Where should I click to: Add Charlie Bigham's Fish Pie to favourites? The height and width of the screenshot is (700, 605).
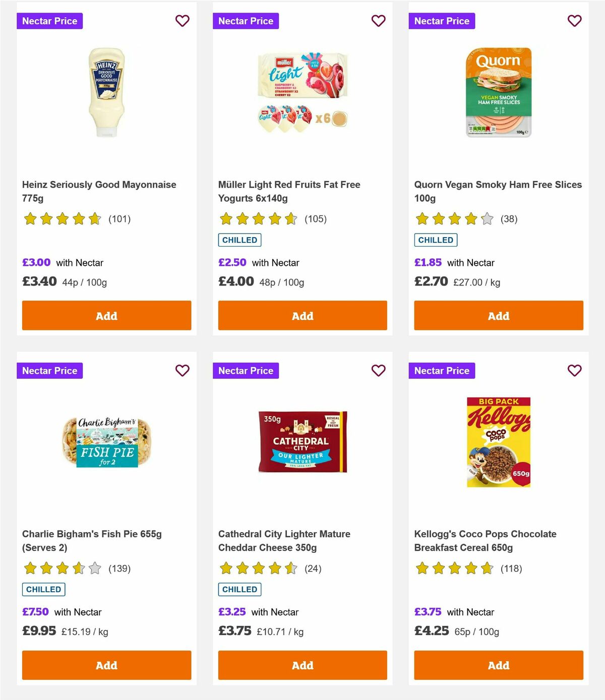(x=182, y=371)
